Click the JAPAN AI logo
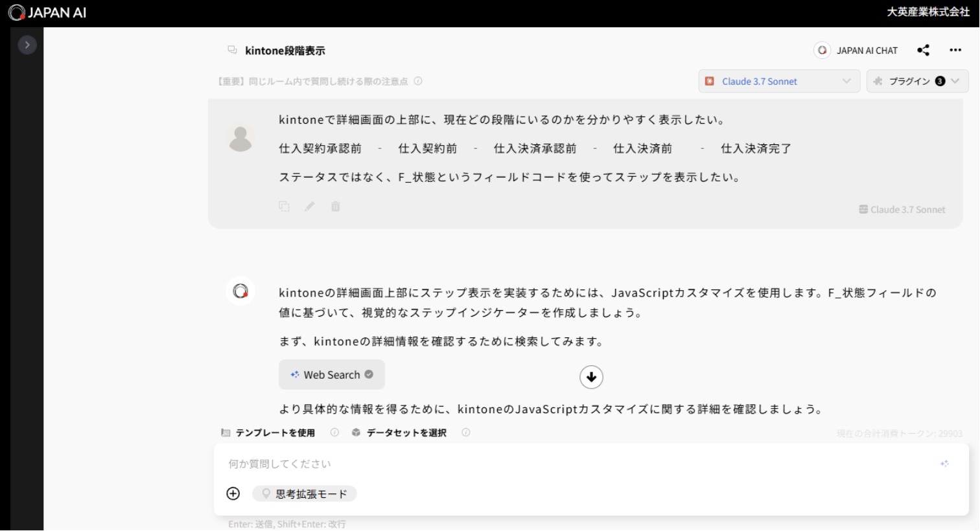 tap(47, 12)
